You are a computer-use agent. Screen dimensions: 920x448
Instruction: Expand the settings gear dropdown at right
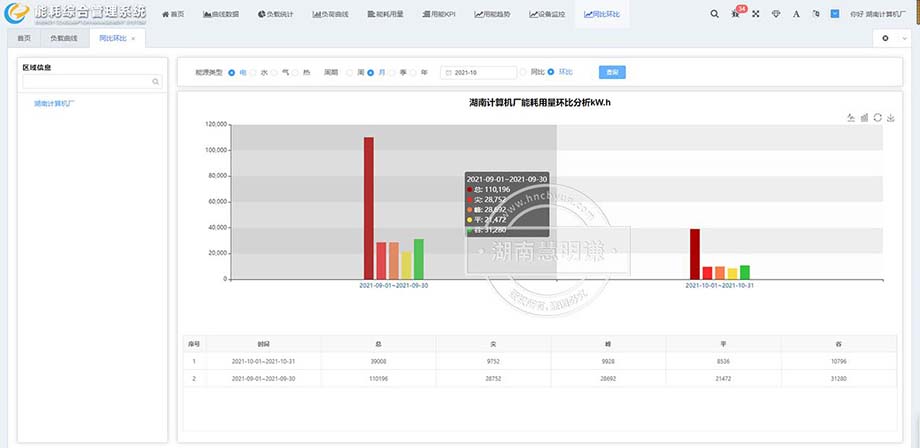pyautogui.click(x=889, y=38)
